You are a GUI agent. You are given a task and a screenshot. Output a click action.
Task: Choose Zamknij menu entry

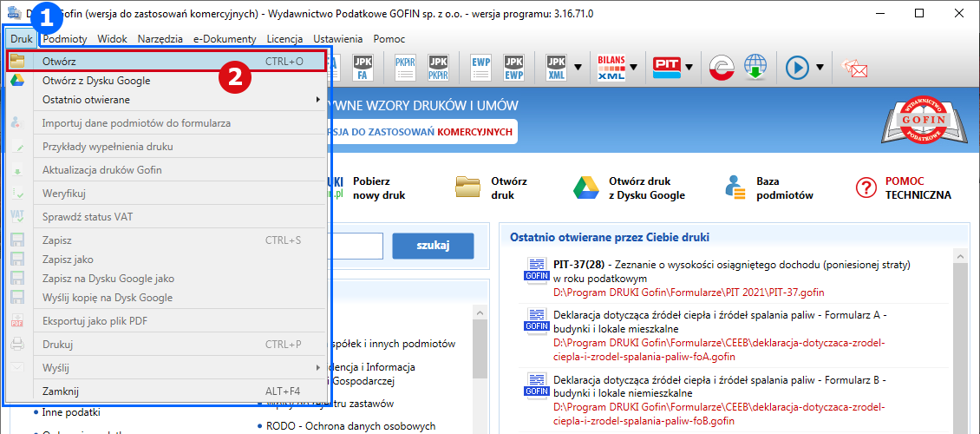(167, 391)
